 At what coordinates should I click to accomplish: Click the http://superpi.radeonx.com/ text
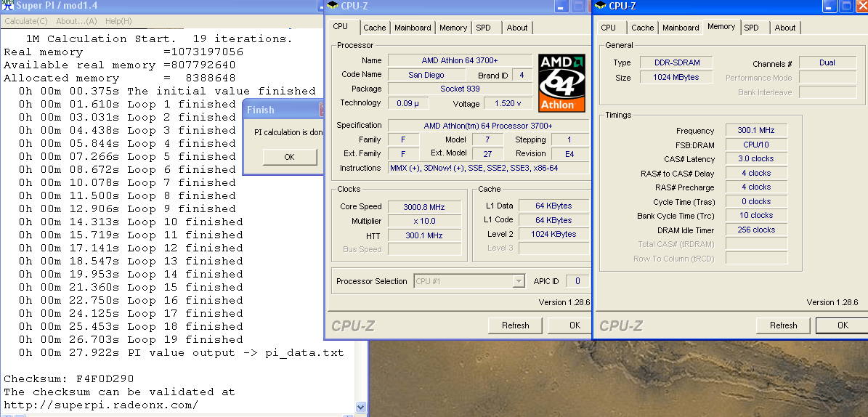pyautogui.click(x=101, y=405)
